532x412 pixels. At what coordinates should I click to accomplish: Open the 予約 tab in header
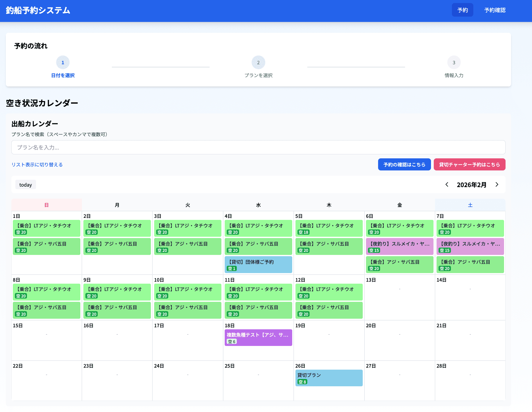point(462,10)
